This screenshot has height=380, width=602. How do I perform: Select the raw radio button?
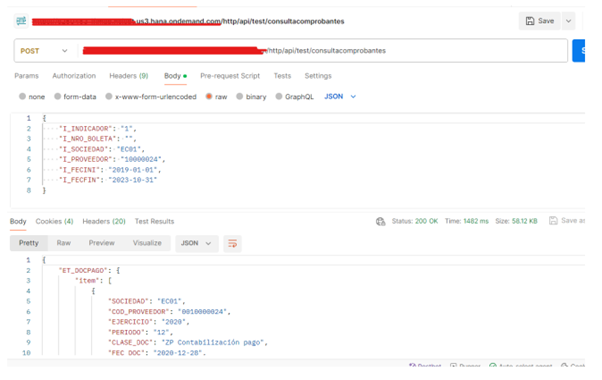(209, 96)
